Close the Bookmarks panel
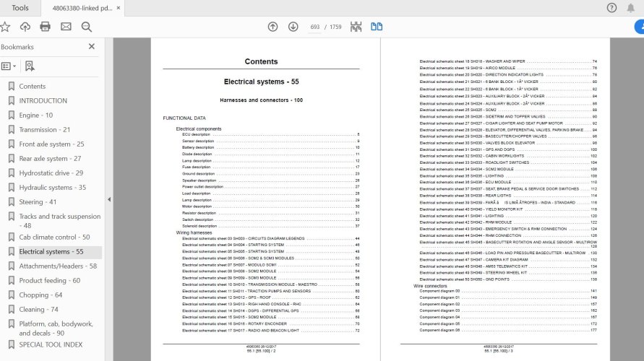 pyautogui.click(x=92, y=47)
